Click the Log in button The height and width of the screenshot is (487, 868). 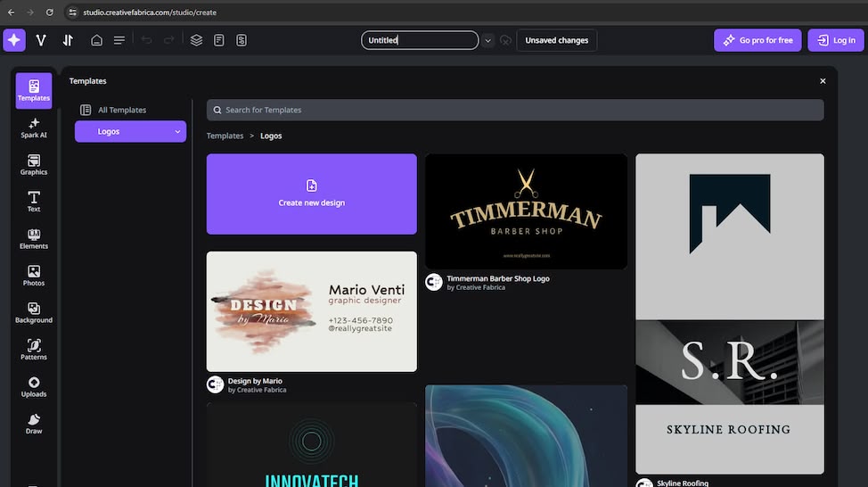pyautogui.click(x=836, y=40)
